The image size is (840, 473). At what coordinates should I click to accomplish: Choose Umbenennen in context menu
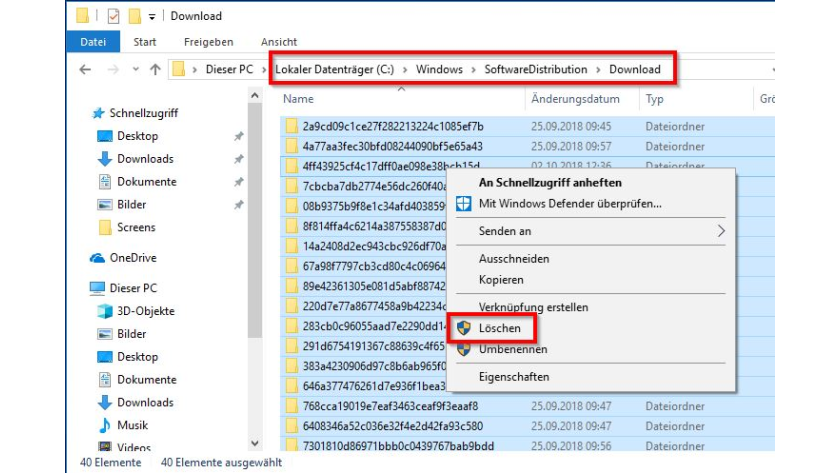(x=513, y=349)
